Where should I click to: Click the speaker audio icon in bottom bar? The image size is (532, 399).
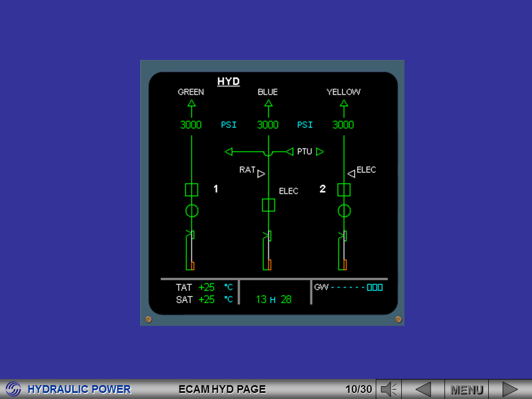click(391, 388)
